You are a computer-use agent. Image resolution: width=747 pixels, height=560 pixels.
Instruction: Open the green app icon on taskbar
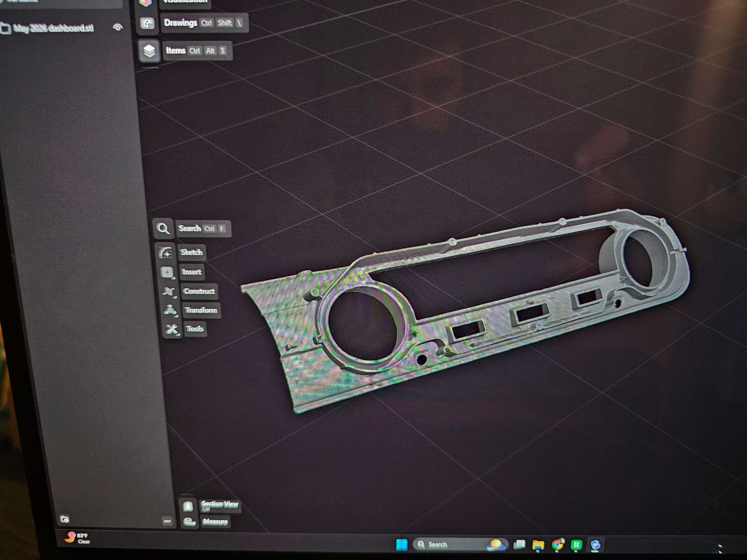pyautogui.click(x=576, y=545)
